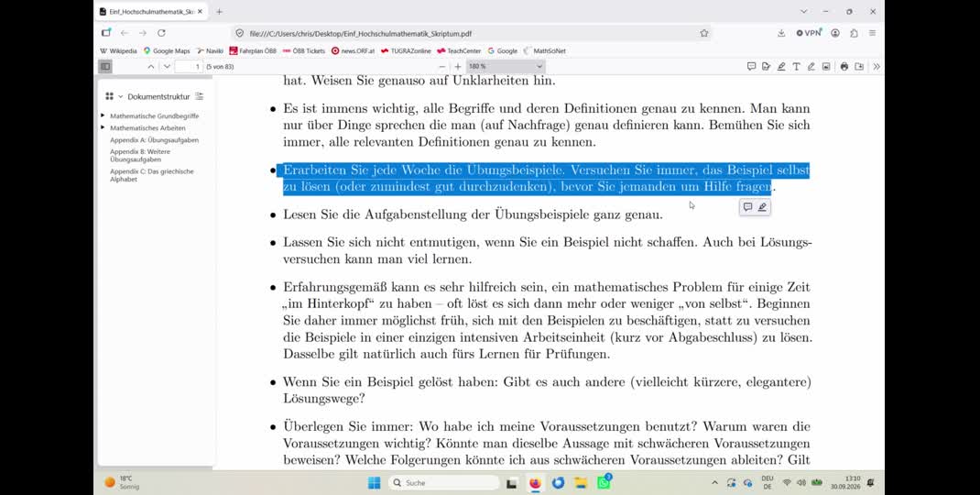Toggle the PDF sidebar button
This screenshot has height=495, width=980.
click(x=105, y=66)
